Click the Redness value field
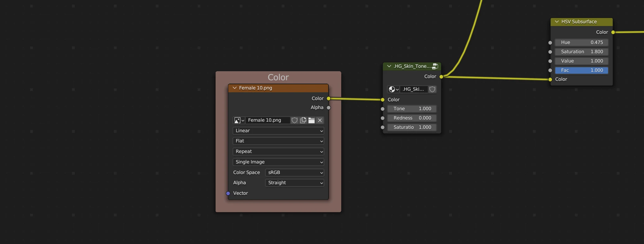Image resolution: width=644 pixels, height=244 pixels. click(412, 118)
